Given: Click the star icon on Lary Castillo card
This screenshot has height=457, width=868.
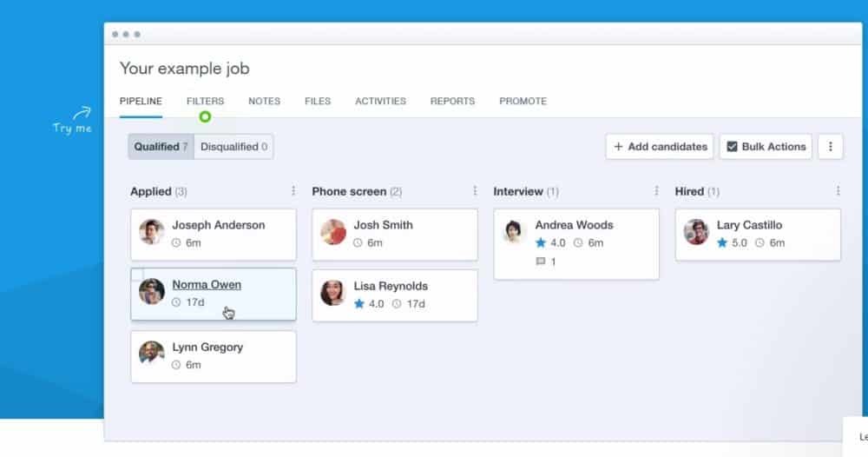Looking at the screenshot, I should (722, 243).
